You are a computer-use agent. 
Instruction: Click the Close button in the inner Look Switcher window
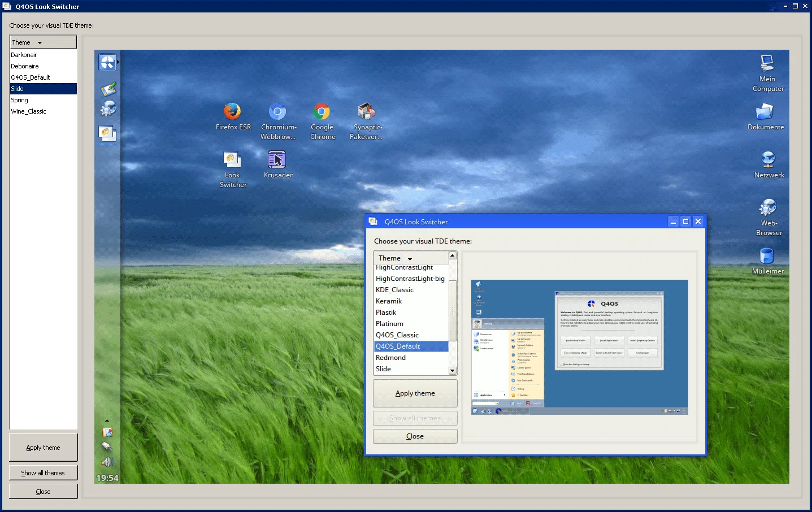pos(415,436)
